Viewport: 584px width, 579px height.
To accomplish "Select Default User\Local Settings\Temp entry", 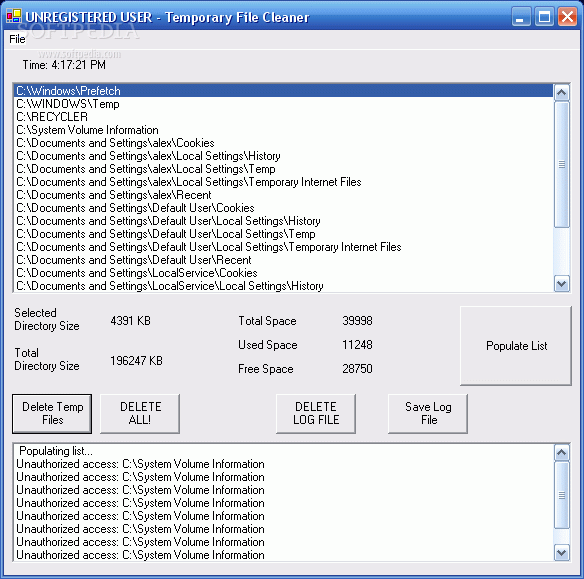I will click(x=283, y=234).
